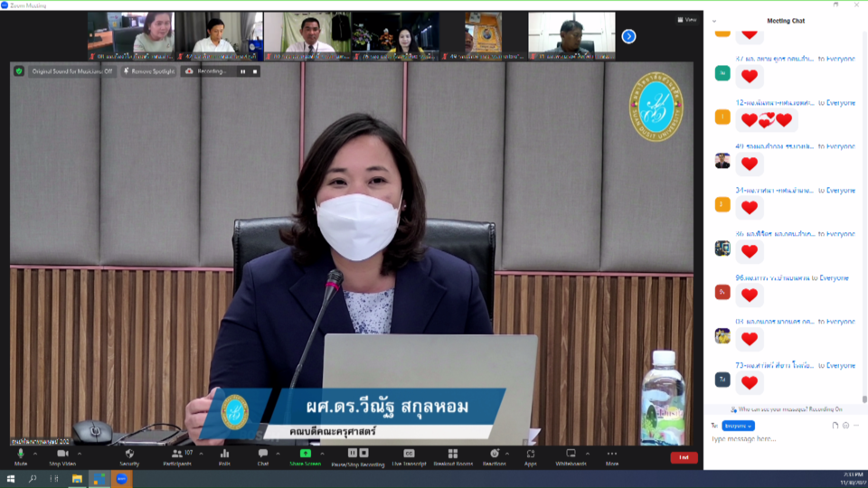Open Whiteboards
This screenshot has width=868, height=488.
coord(571,457)
